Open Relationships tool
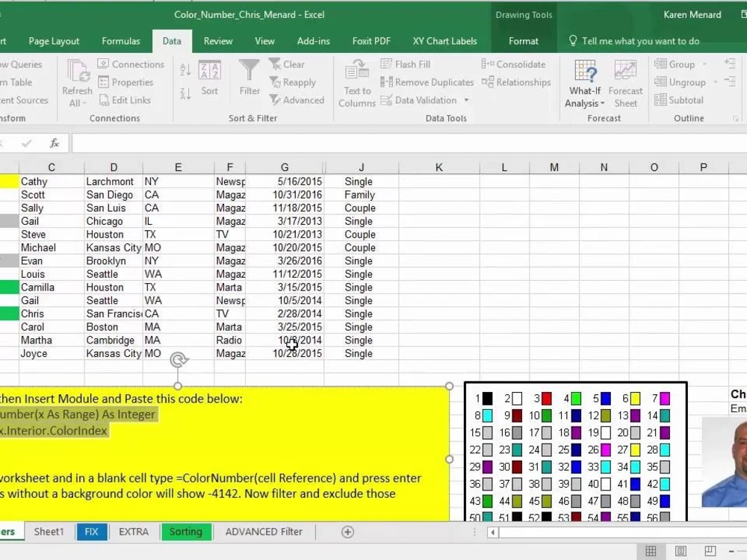 click(x=516, y=82)
